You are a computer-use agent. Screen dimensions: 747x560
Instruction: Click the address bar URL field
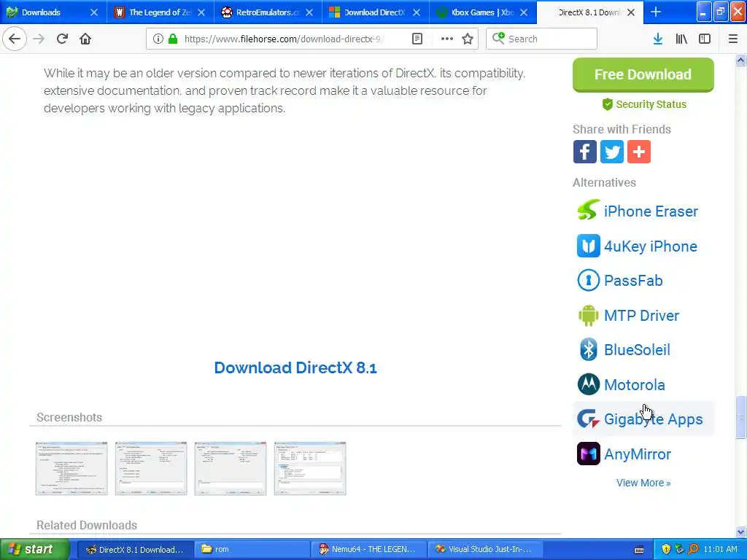point(284,39)
